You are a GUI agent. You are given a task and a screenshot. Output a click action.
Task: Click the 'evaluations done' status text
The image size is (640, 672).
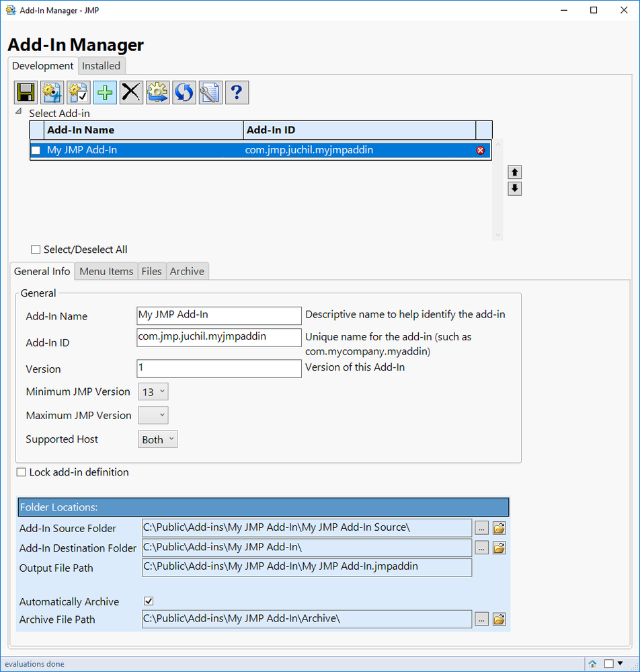click(35, 664)
